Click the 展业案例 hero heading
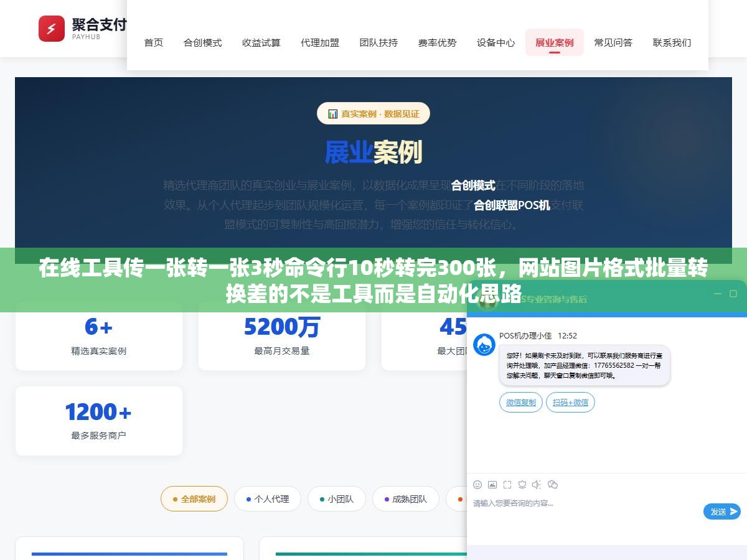The image size is (747, 560). point(374,152)
